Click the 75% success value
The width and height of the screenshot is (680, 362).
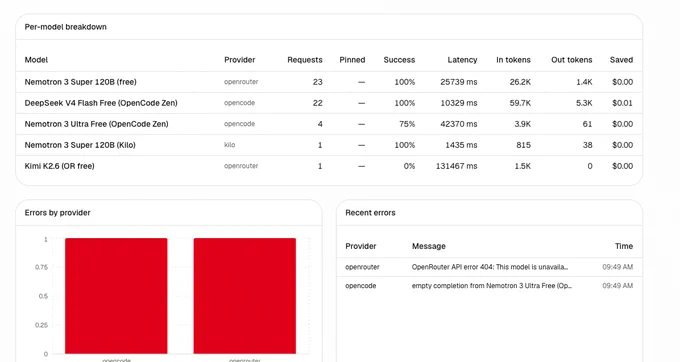(x=407, y=124)
